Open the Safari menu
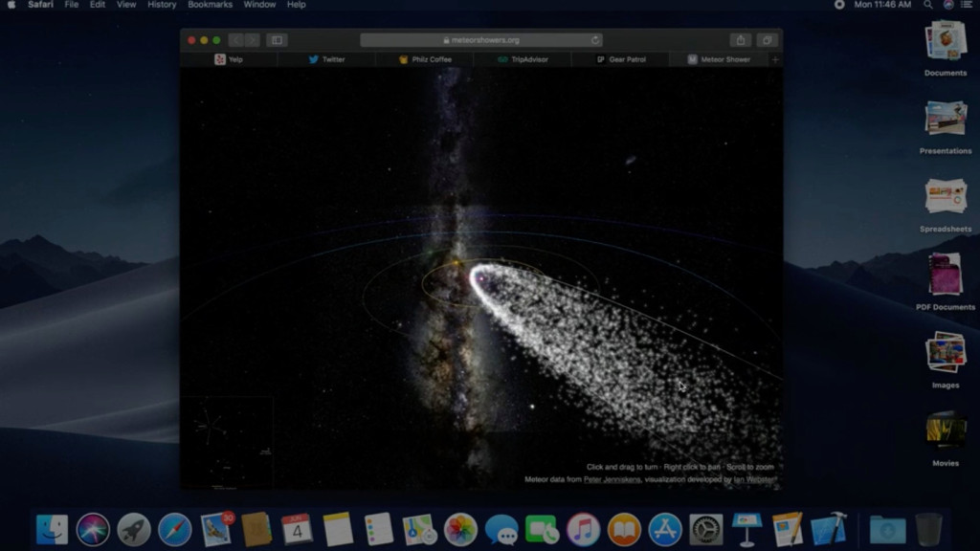This screenshot has width=980, height=551. 40,5
